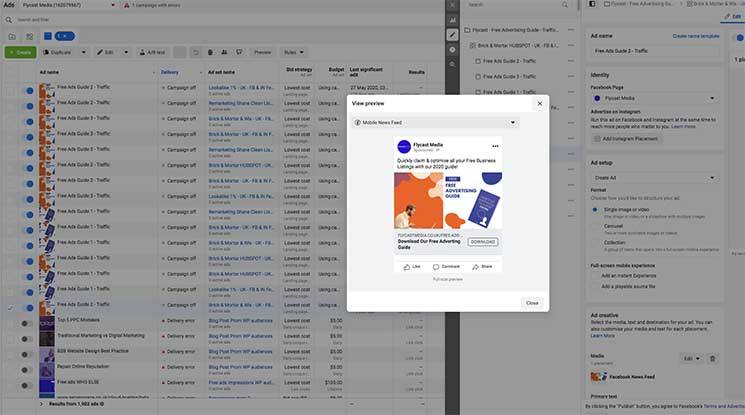745x415 pixels.
Task: Sort by Bid strategy column header
Action: (299, 69)
